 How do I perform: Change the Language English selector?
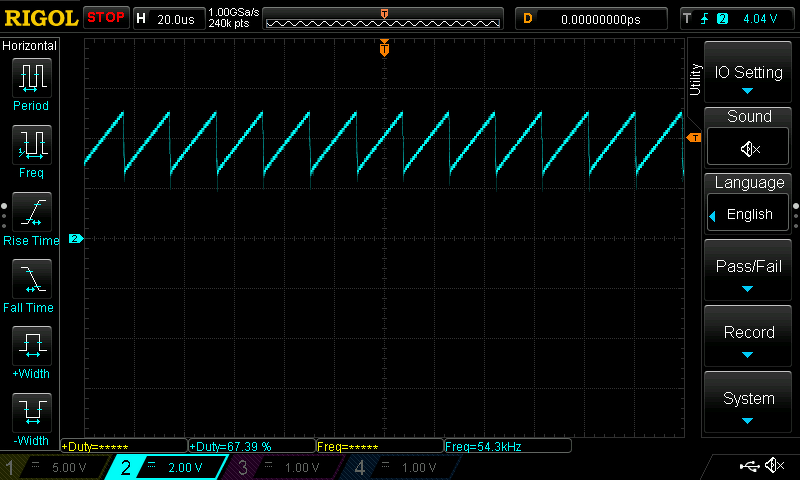coord(748,214)
